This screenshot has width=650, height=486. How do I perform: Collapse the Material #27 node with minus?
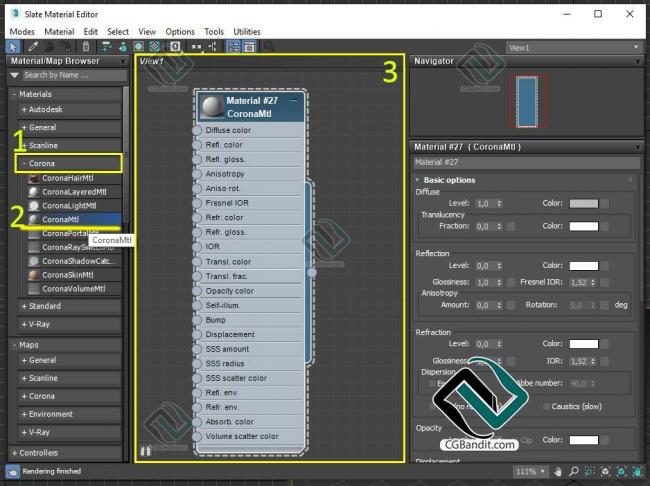293,100
